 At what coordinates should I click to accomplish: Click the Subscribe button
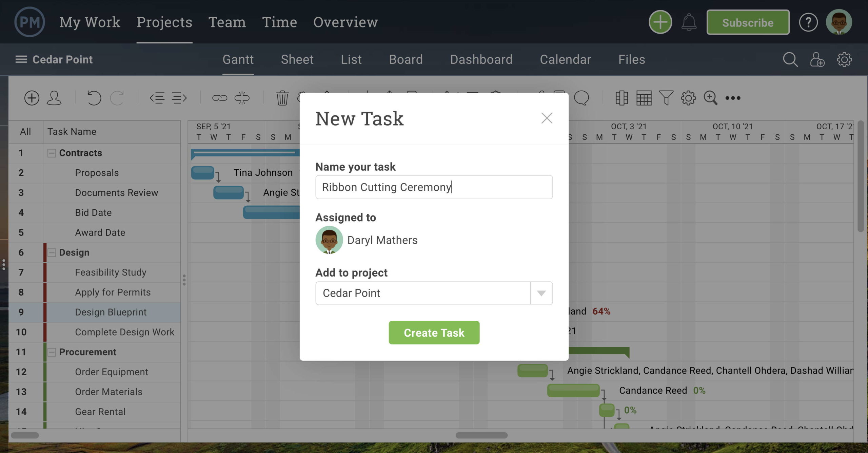click(748, 22)
